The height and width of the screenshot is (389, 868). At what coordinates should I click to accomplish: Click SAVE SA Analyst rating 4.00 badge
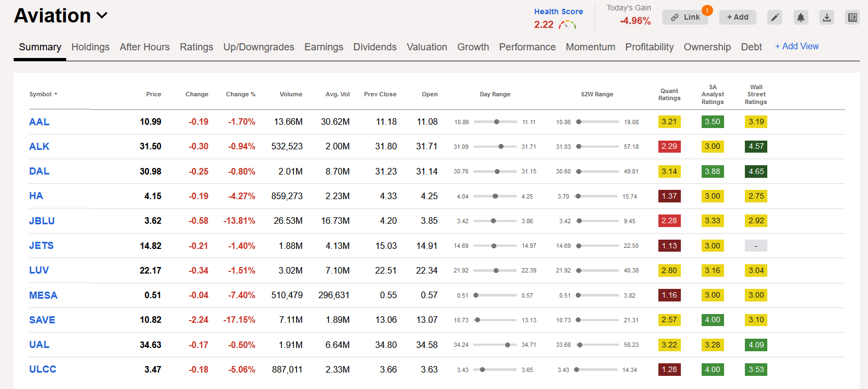coord(713,320)
